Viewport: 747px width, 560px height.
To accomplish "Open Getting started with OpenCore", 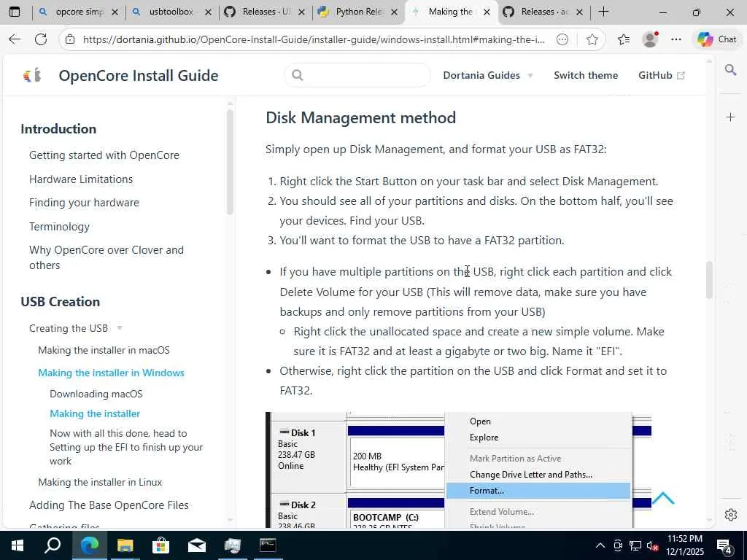I will tap(104, 155).
